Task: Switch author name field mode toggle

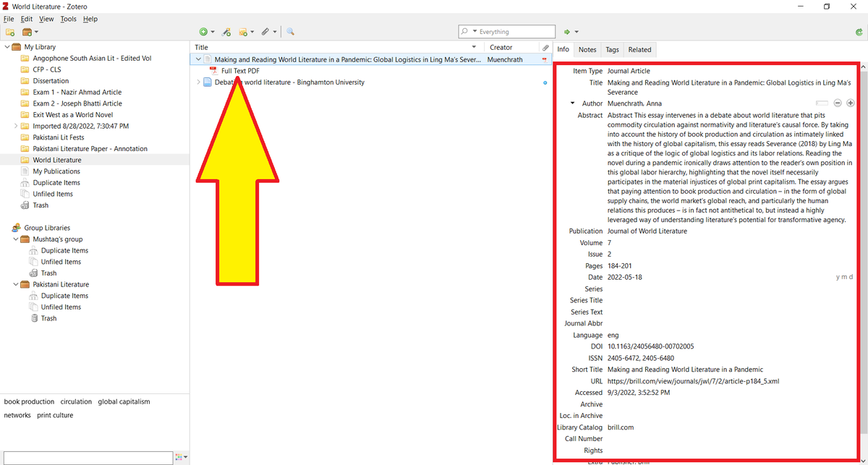Action: pyautogui.click(x=822, y=103)
